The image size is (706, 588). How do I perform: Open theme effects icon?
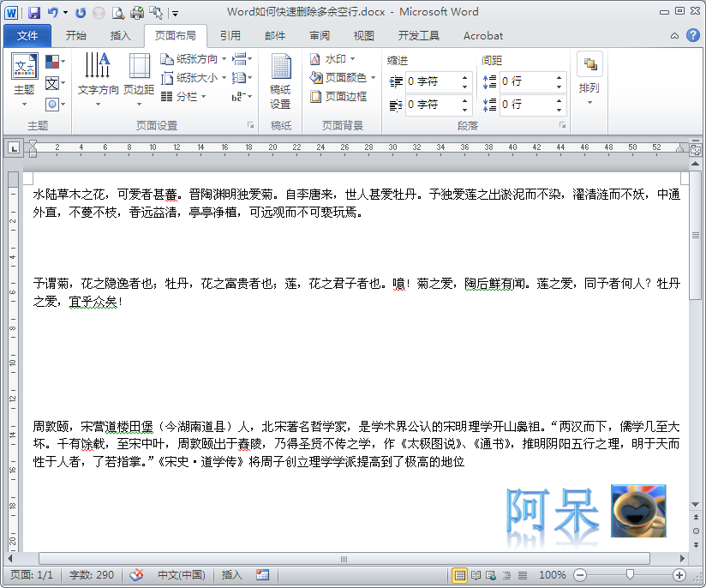(x=55, y=105)
